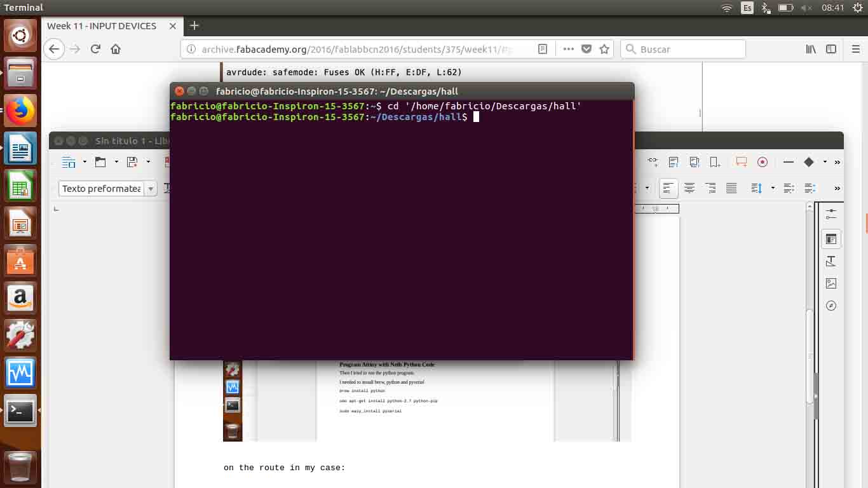Image resolution: width=868 pixels, height=488 pixels.
Task: Open sidebar settings in Writer
Action: (831, 215)
